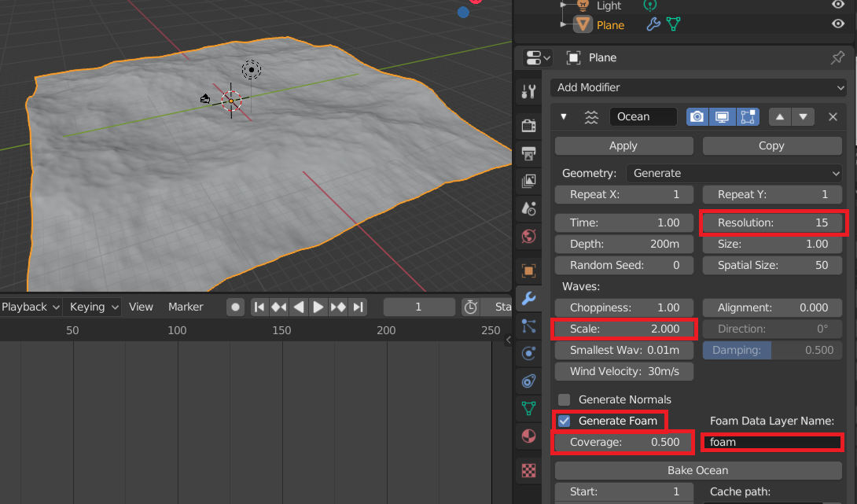Click the foam data layer name field
Viewport: 857px width, 504px height.
[772, 442]
